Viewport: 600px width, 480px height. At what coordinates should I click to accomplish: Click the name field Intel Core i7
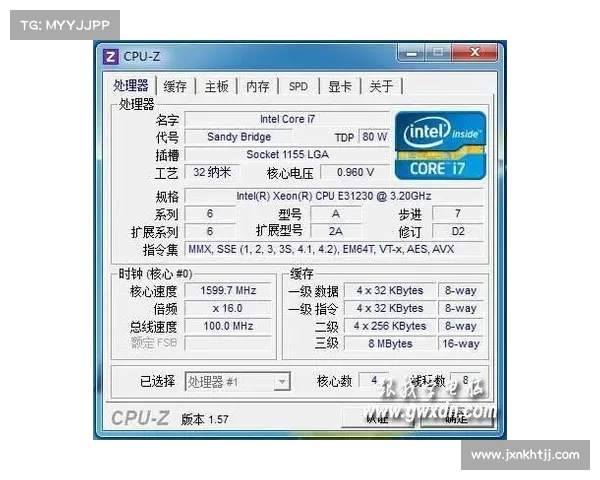point(287,119)
